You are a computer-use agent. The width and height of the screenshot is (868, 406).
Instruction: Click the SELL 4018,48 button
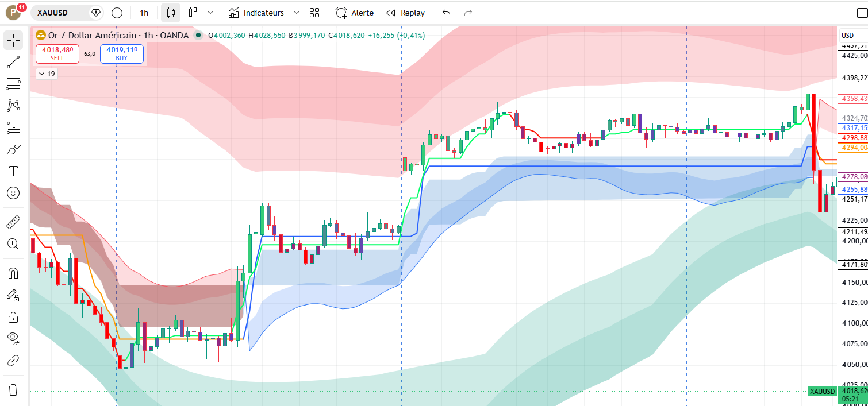coord(57,54)
